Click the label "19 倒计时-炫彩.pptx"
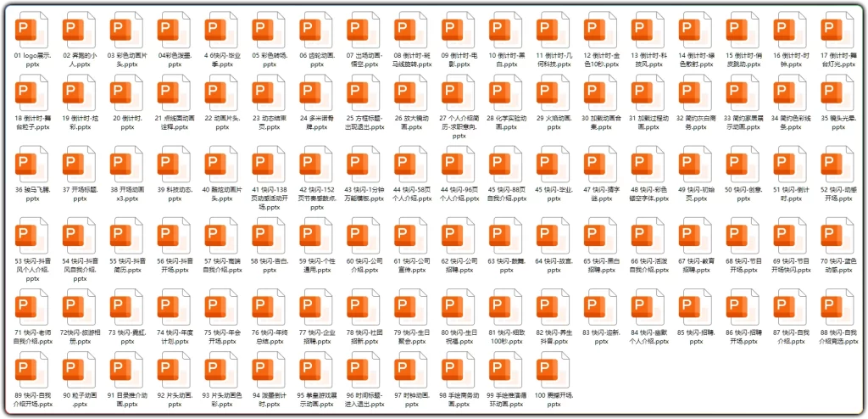 click(x=79, y=123)
